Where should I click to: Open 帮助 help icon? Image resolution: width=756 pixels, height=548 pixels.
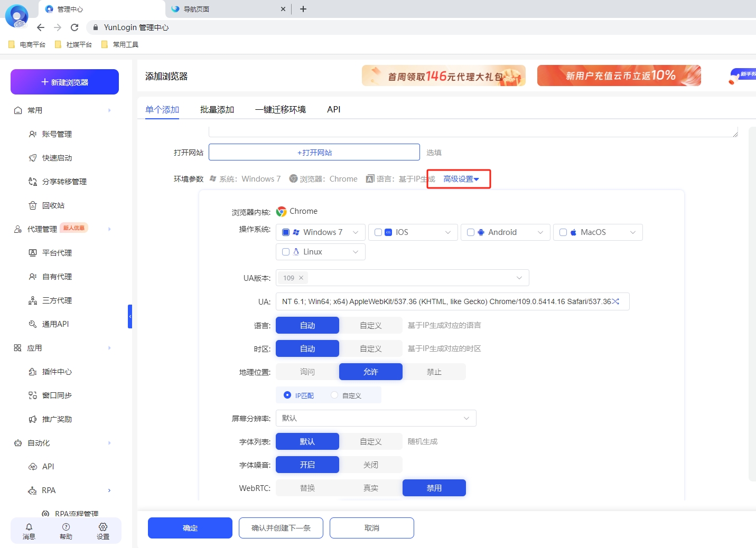pyautogui.click(x=66, y=531)
